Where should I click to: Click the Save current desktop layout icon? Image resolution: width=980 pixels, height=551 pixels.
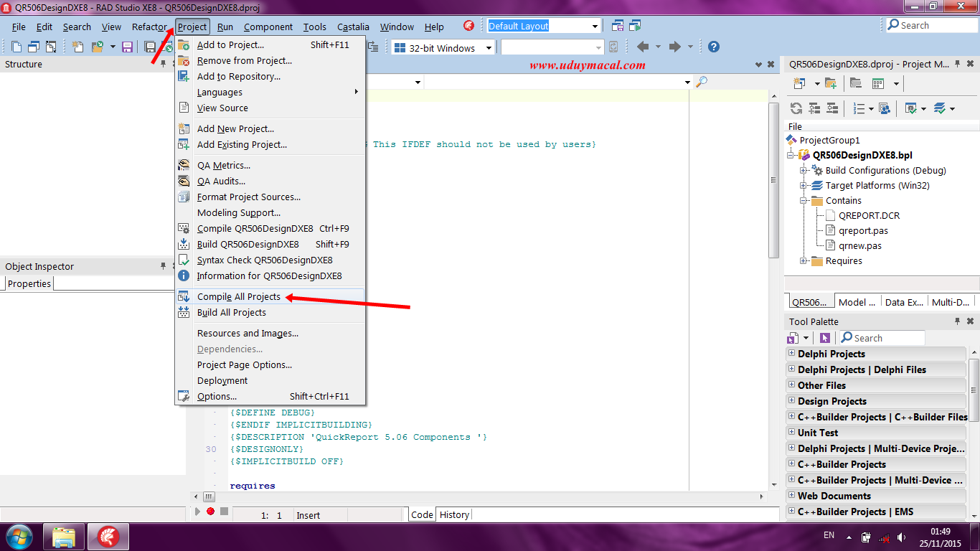point(617,26)
